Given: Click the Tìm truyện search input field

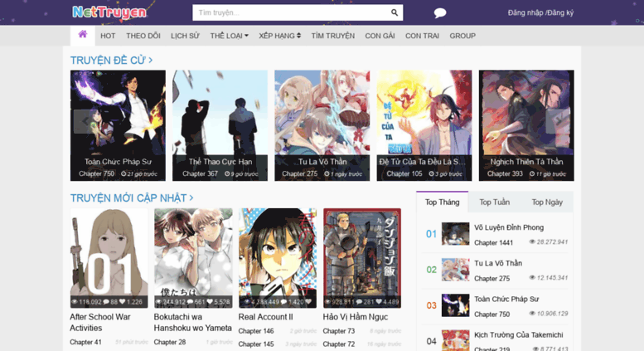Looking at the screenshot, I should click(290, 12).
